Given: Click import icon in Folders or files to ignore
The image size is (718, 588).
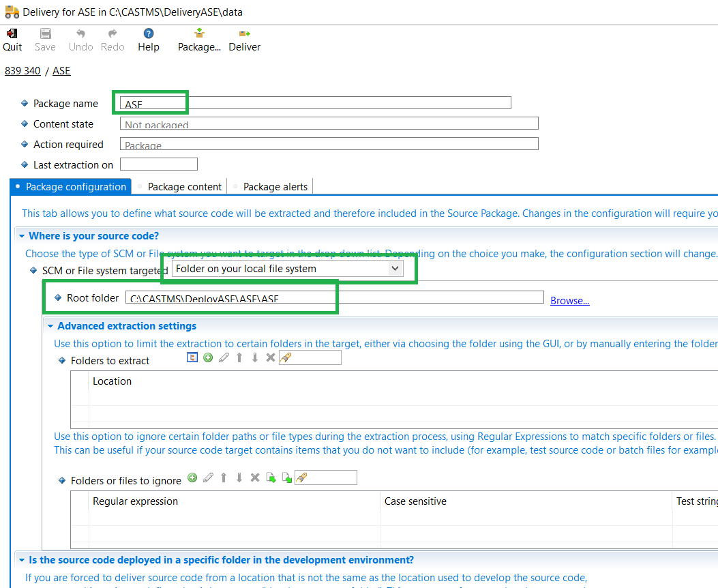Looking at the screenshot, I should tap(271, 477).
